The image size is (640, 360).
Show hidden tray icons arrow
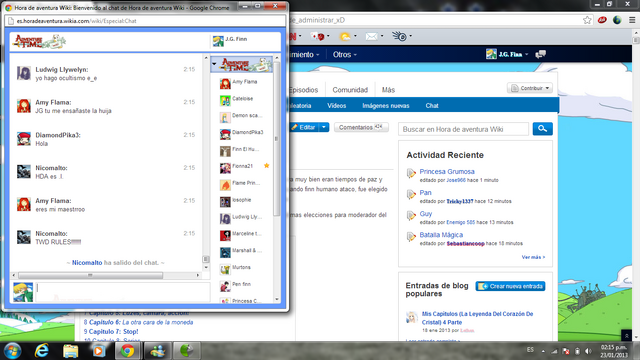point(543,351)
